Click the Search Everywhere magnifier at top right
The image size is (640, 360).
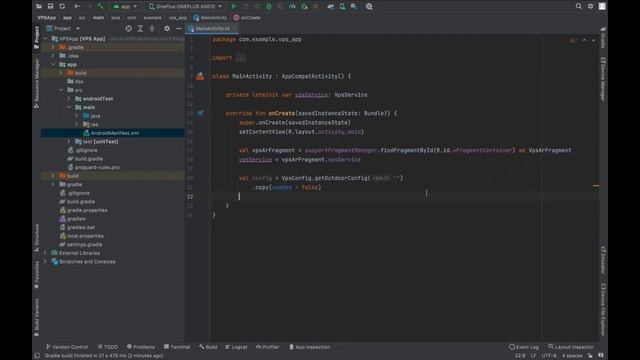578,6
